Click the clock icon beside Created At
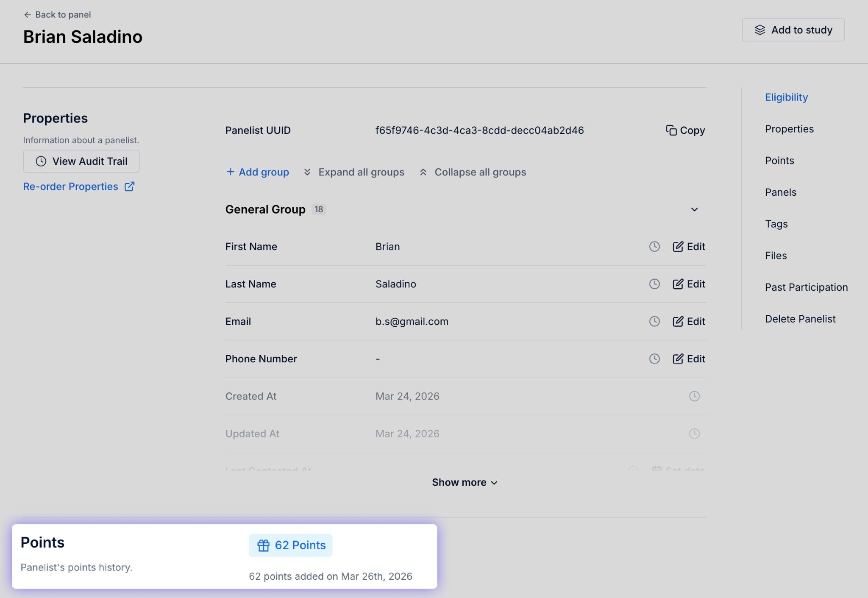The width and height of the screenshot is (868, 598). [694, 396]
